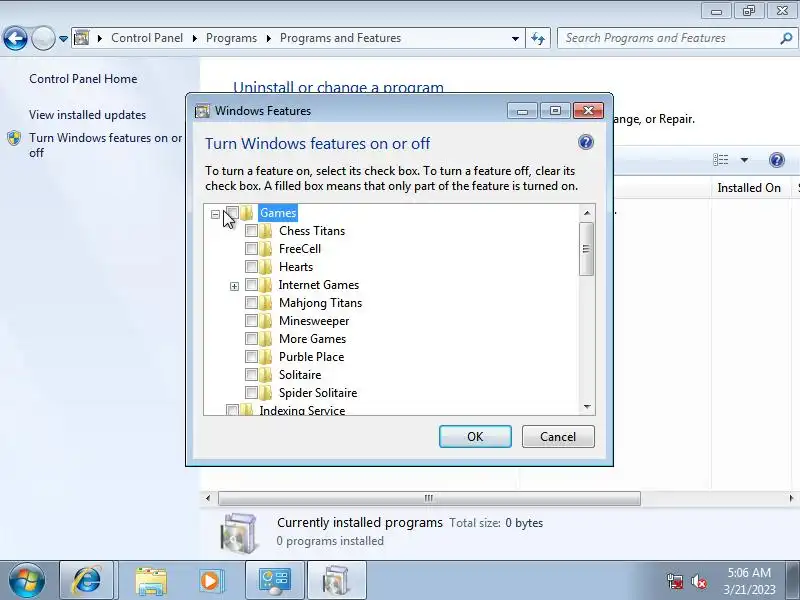Toggle the Games checkbox

232,212
